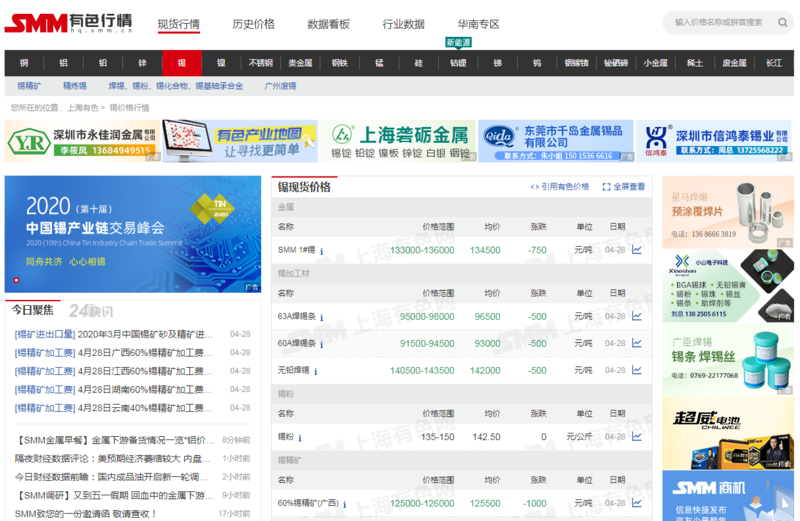800x521 pixels.
Task: Open price chart for SMM 1#锡
Action: tap(636, 250)
